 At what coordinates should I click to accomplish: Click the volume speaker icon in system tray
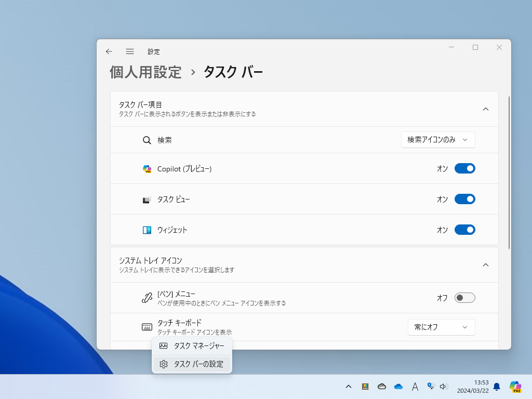444,387
